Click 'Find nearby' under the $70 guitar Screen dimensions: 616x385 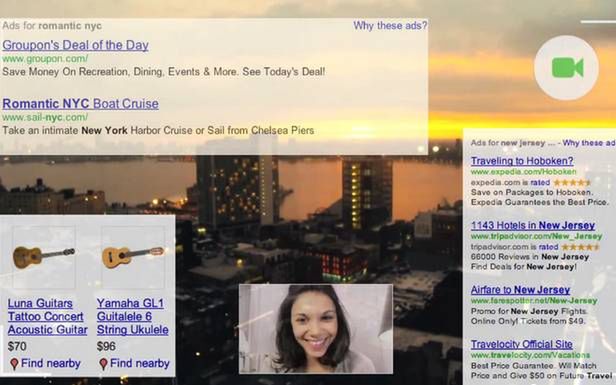pos(51,363)
